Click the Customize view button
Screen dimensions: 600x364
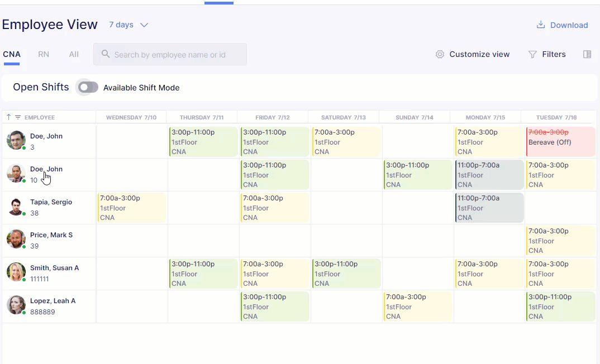[x=473, y=54]
